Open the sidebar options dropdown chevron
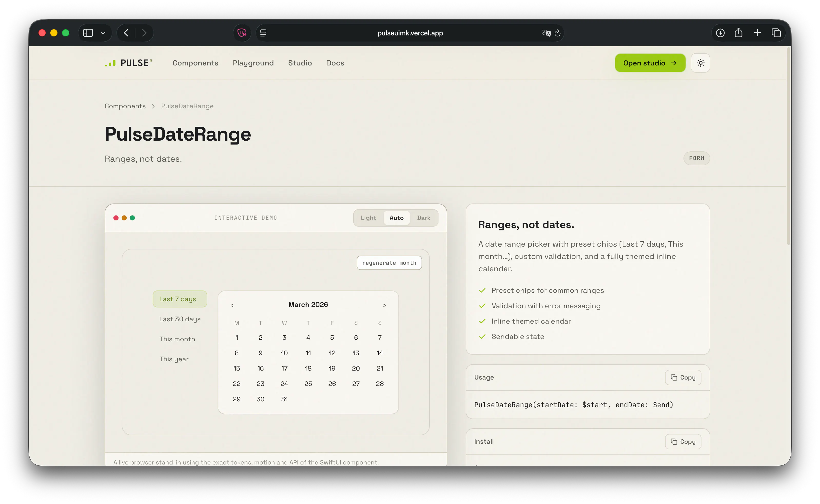This screenshot has height=504, width=820. pyautogui.click(x=103, y=33)
